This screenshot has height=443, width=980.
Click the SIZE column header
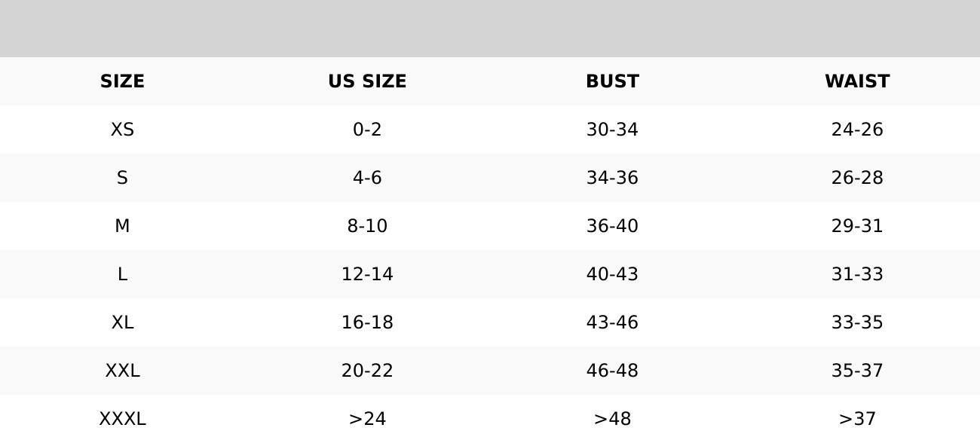coord(122,81)
